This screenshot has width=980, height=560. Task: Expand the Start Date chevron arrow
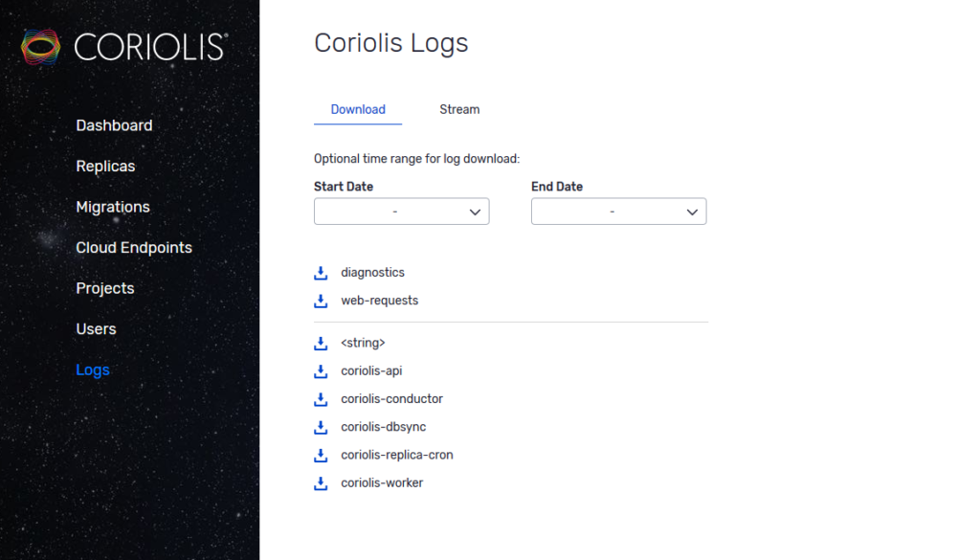pyautogui.click(x=475, y=212)
